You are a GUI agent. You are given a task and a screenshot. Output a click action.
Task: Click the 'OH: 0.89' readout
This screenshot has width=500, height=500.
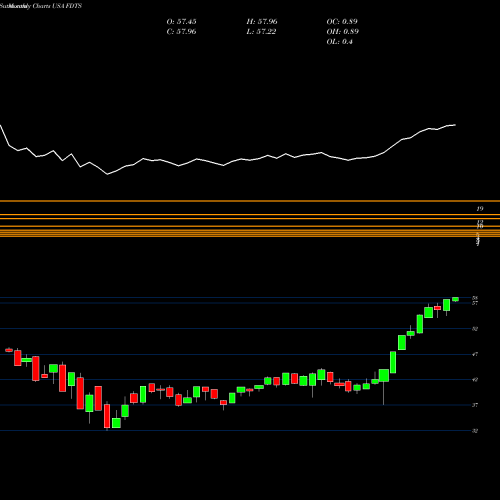pyautogui.click(x=342, y=32)
